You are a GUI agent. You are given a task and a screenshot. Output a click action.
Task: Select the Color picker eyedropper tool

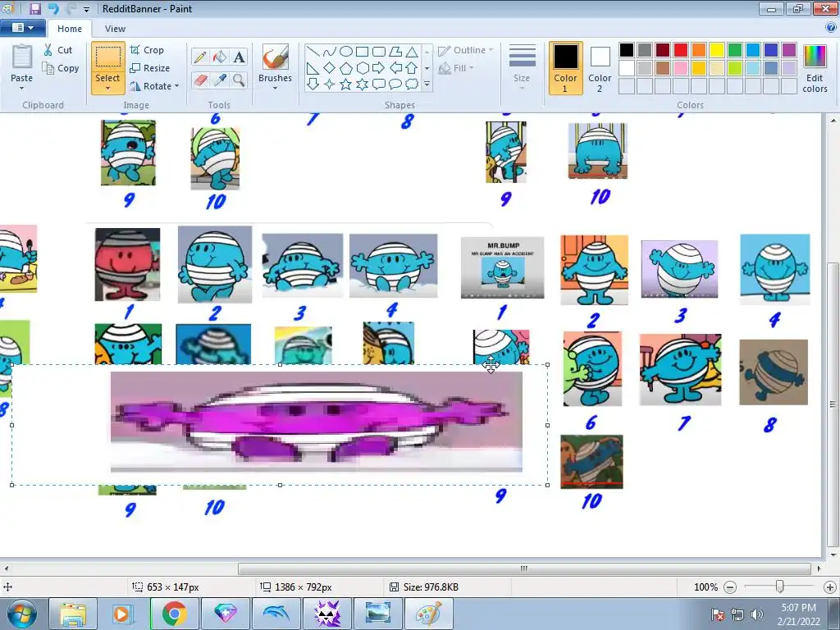[x=219, y=80]
